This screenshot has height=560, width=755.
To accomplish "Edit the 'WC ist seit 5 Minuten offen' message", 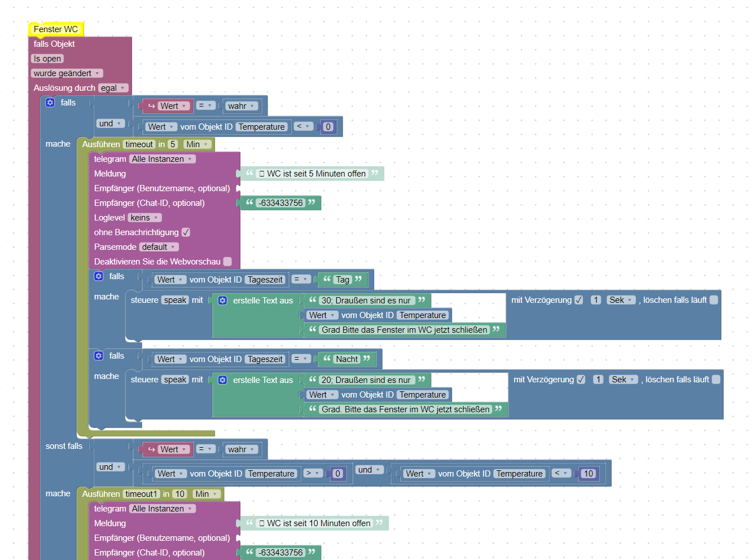I will tap(312, 174).
